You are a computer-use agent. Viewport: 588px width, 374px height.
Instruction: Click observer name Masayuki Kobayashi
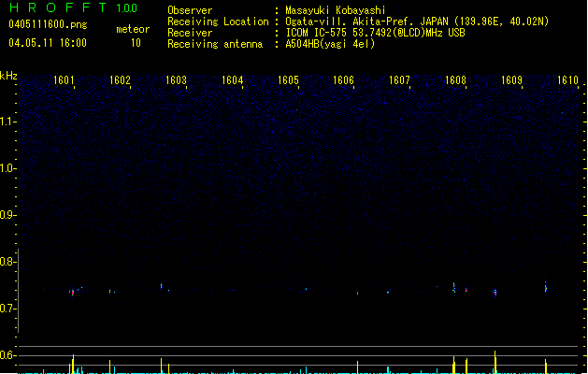point(336,10)
